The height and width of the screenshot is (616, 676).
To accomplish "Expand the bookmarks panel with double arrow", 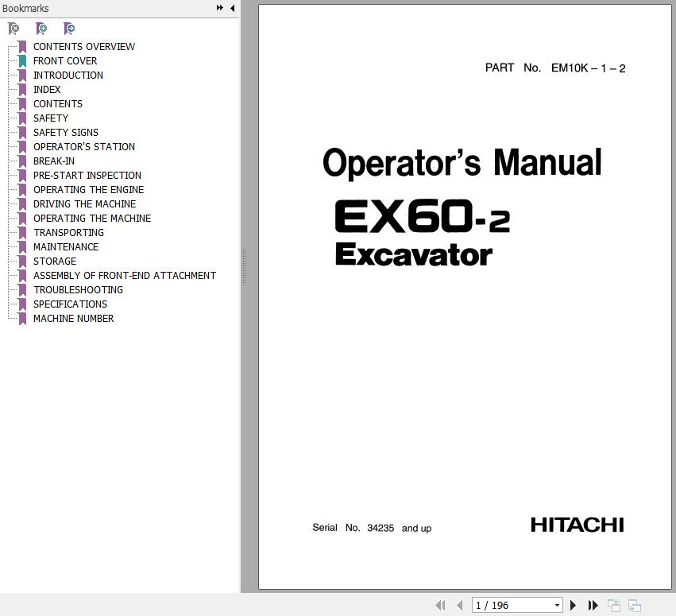I will pyautogui.click(x=220, y=8).
